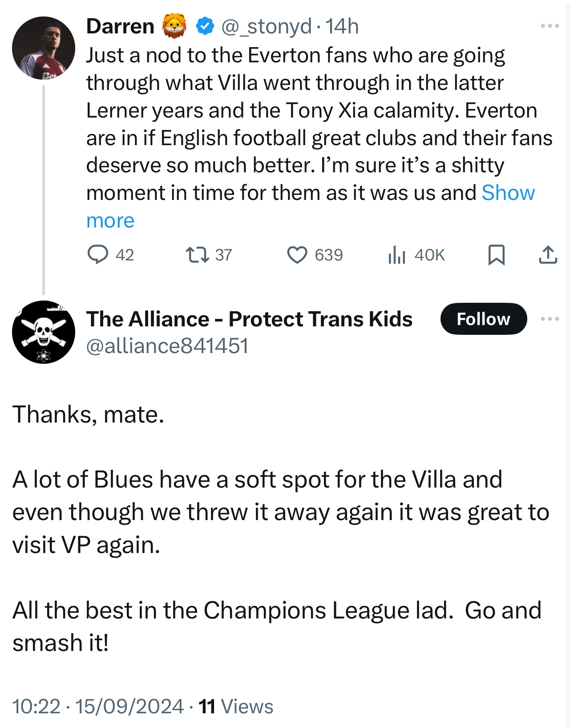Click the 14h timestamp
The image size is (574, 728).
[342, 26]
